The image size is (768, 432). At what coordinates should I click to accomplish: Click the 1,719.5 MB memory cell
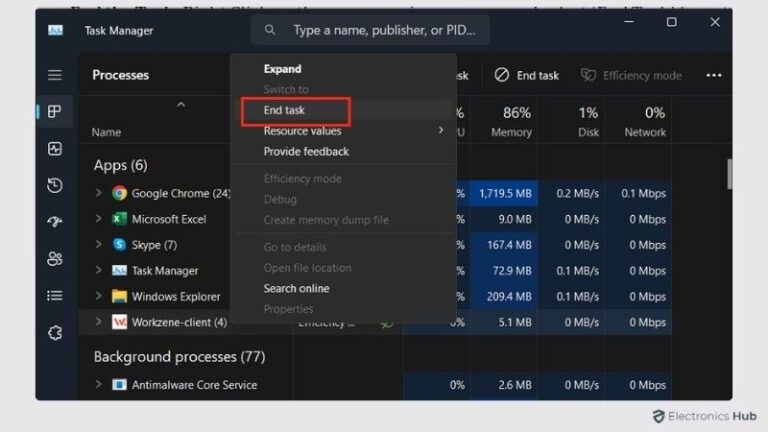click(504, 193)
